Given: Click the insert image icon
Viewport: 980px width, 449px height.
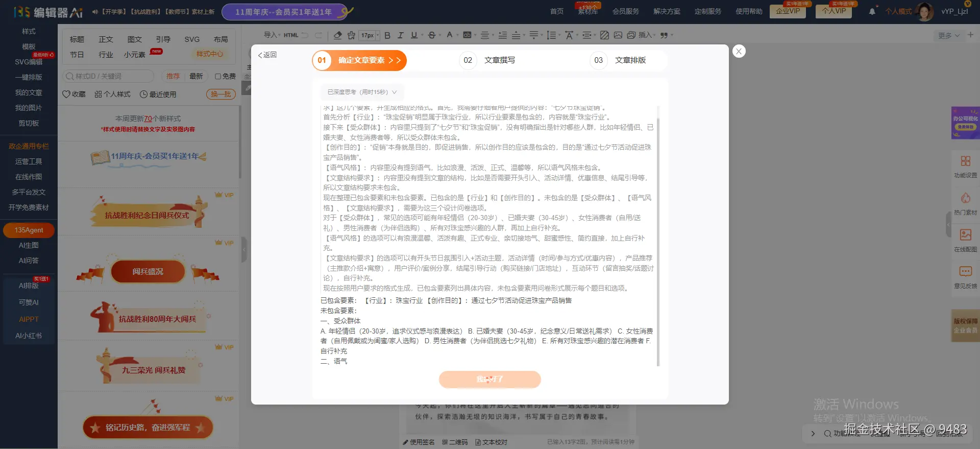Looking at the screenshot, I should pyautogui.click(x=618, y=35).
